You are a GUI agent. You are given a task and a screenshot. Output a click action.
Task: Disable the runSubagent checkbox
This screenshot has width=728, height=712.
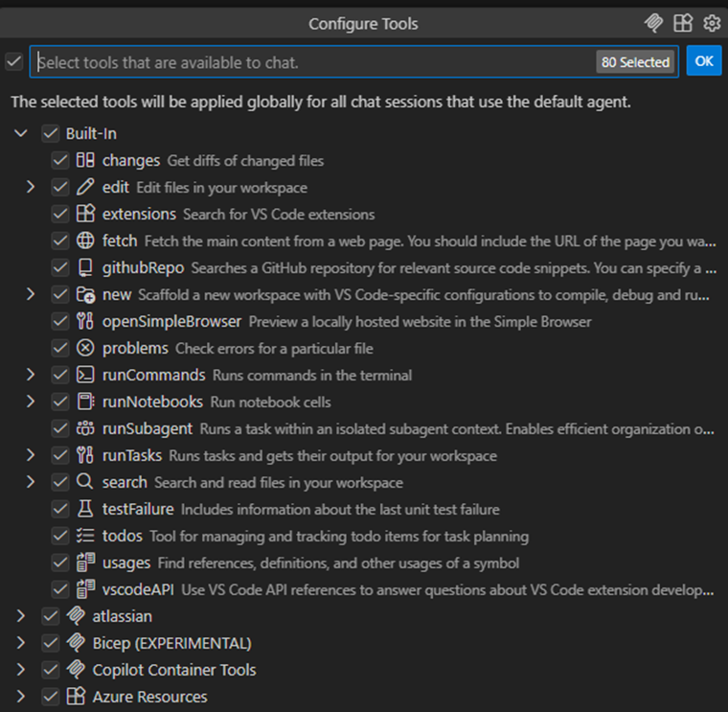pos(60,428)
